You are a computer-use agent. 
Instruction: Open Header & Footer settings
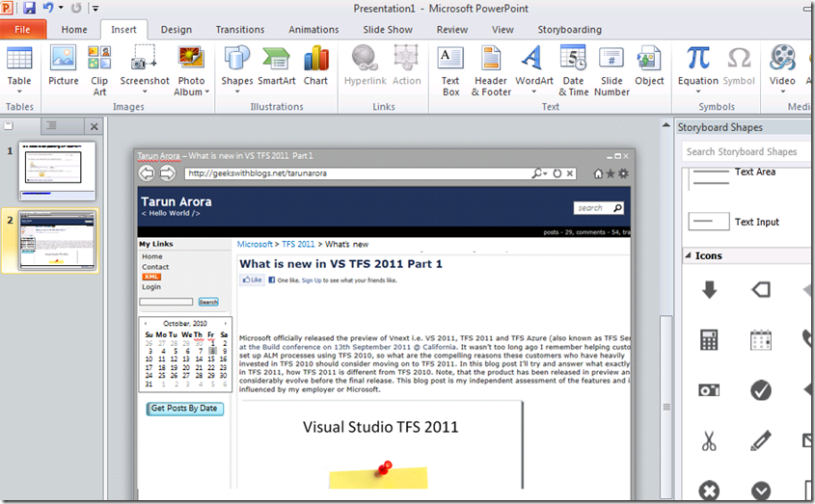(491, 70)
